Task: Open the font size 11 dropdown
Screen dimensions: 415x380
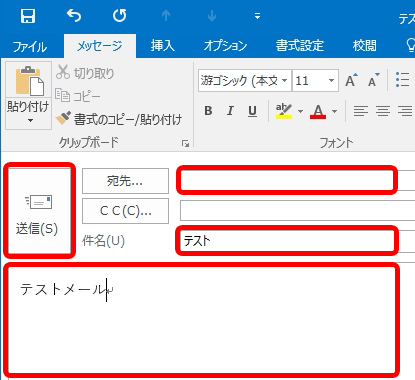Action: pos(331,80)
